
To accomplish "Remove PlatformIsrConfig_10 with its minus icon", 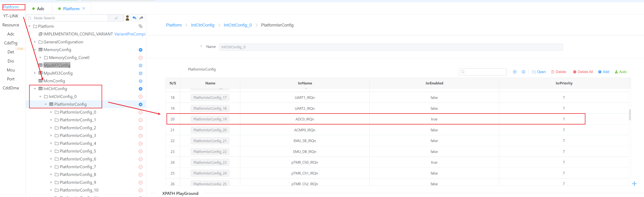I will point(141,190).
